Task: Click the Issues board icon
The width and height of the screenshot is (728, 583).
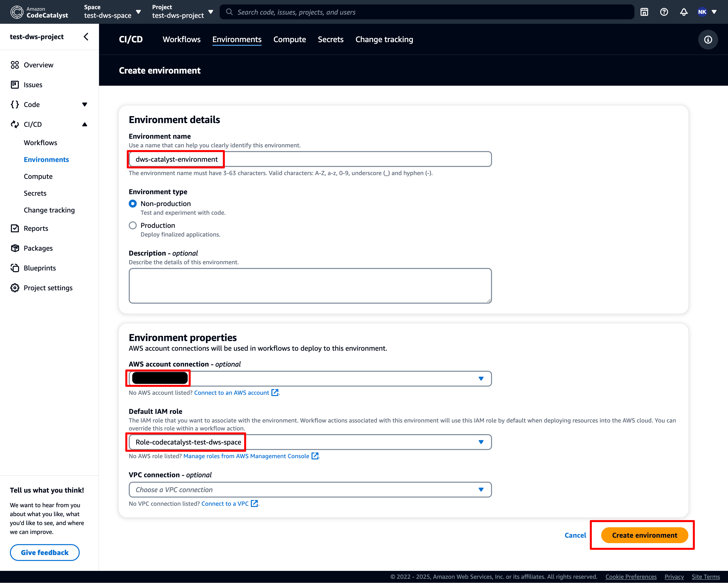Action: click(x=15, y=85)
